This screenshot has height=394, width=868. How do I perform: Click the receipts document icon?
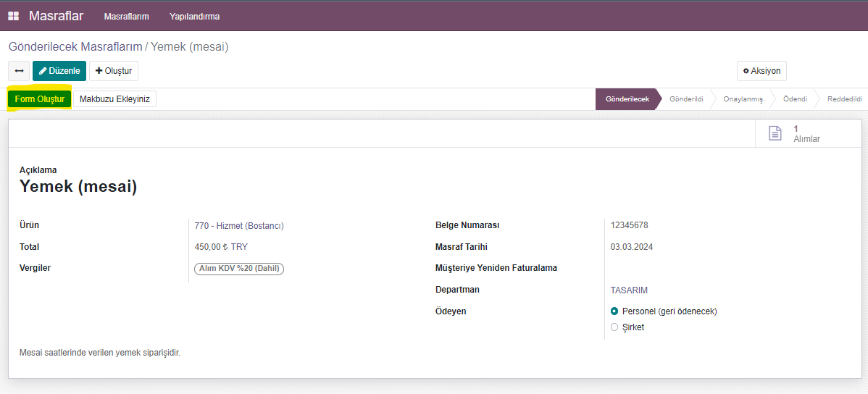click(x=775, y=133)
